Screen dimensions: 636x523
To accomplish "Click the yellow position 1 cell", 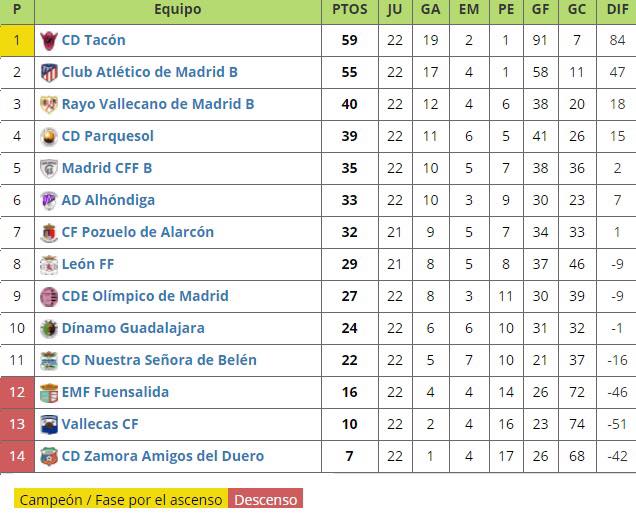I will pyautogui.click(x=17, y=41).
